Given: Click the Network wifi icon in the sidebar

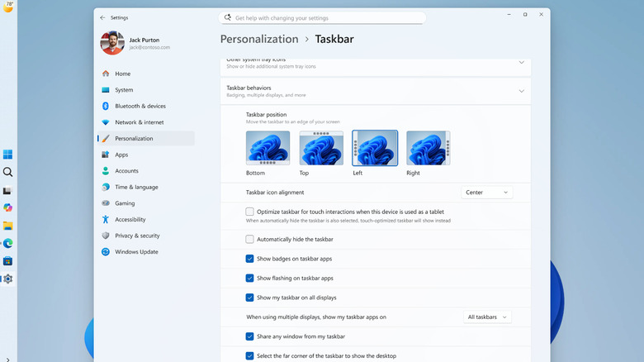Looking at the screenshot, I should [x=106, y=122].
